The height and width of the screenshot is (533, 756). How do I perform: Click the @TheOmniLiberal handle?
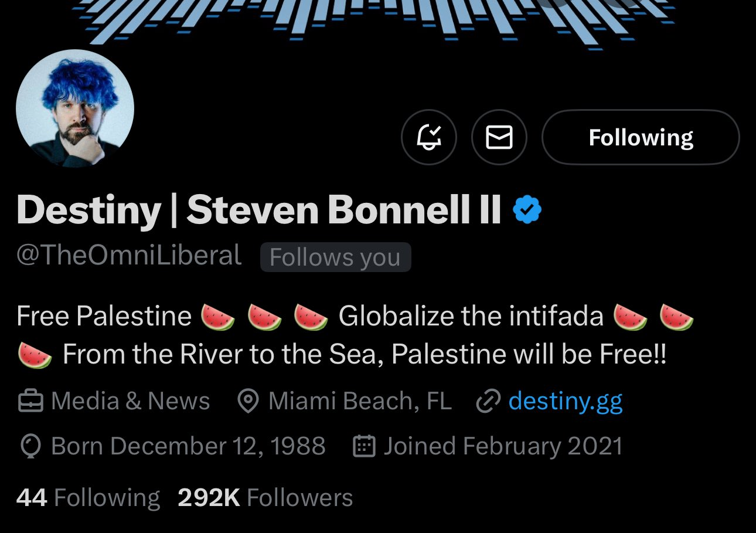click(129, 256)
